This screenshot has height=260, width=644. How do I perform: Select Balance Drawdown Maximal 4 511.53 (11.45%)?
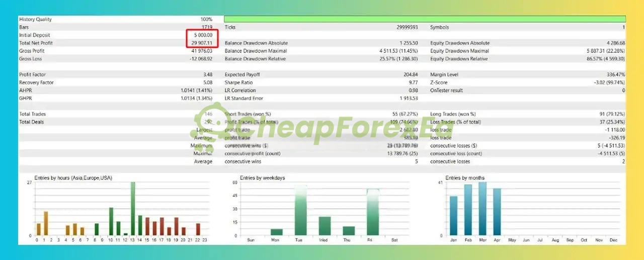click(x=399, y=51)
